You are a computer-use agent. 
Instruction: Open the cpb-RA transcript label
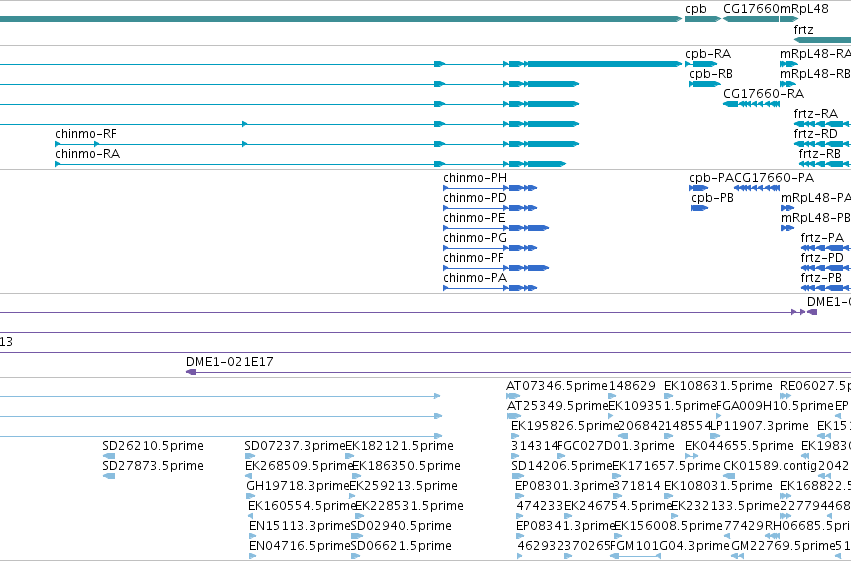(x=708, y=54)
